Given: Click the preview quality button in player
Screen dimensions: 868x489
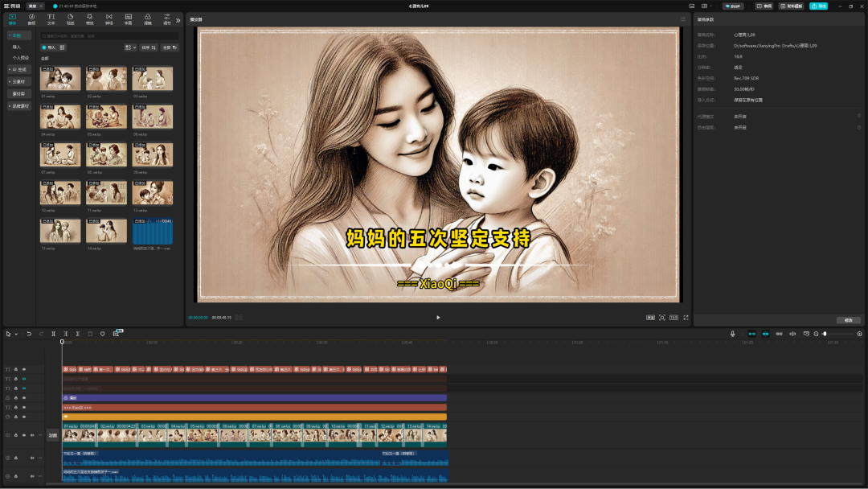Looking at the screenshot, I should [x=650, y=318].
